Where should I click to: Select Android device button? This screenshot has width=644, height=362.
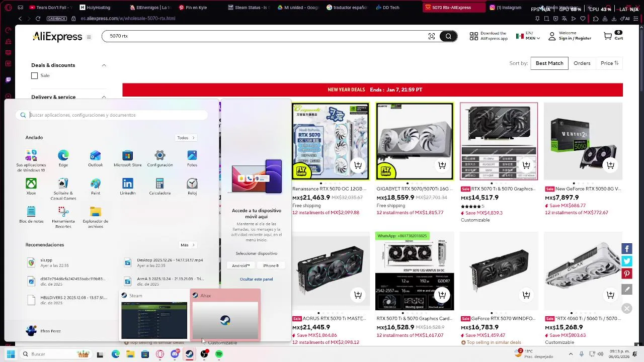(241, 265)
